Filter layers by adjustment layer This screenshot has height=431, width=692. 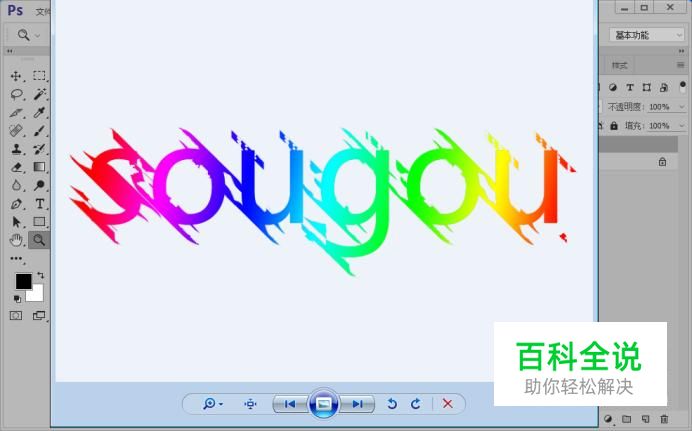613,87
